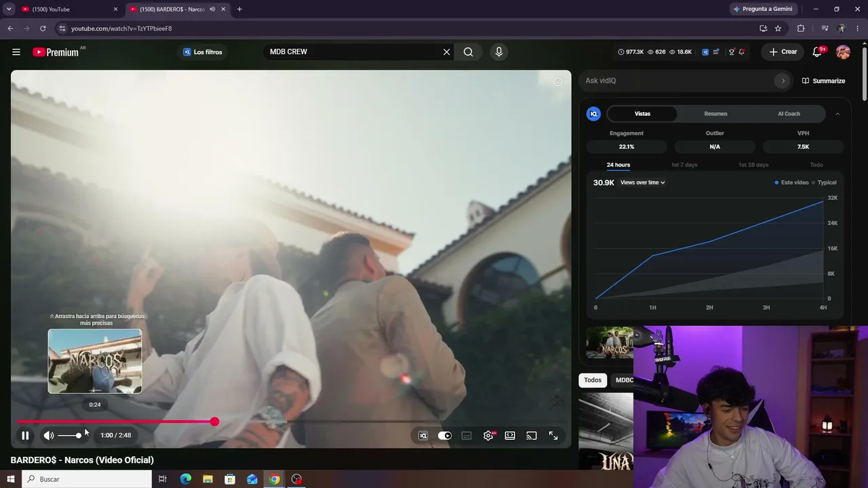Toggle Typical chart legend
Image resolution: width=868 pixels, height=488 pixels.
coord(825,182)
